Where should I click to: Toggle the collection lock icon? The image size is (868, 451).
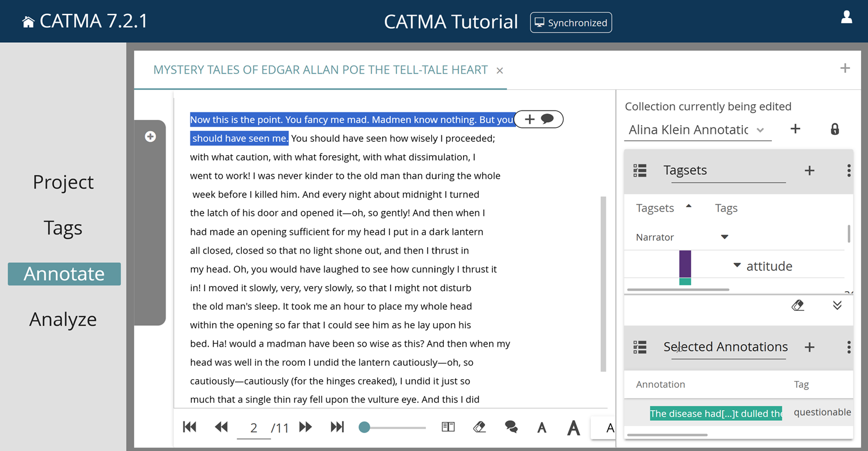834,129
